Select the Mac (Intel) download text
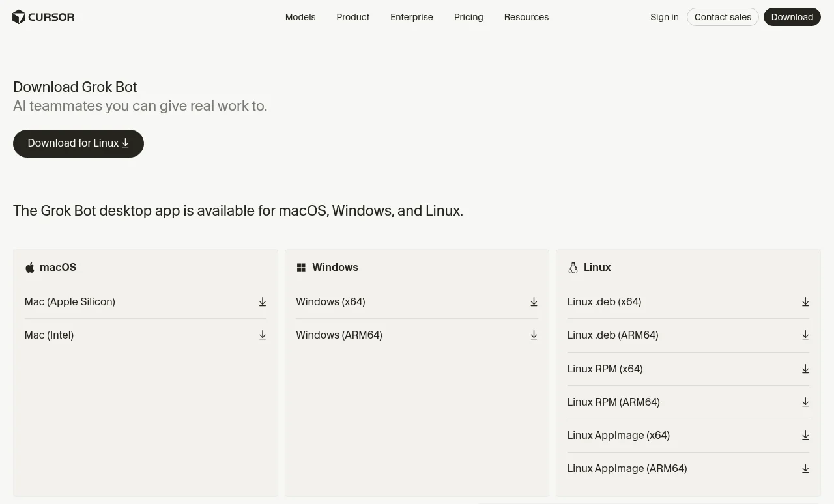 coord(49,335)
